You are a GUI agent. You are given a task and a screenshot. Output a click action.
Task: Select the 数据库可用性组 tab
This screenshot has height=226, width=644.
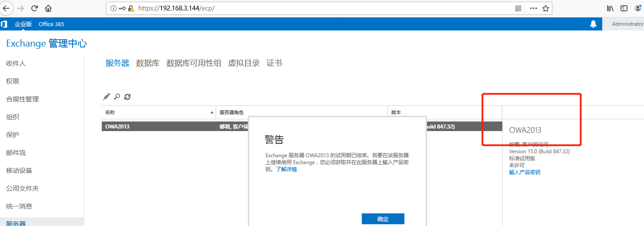194,63
